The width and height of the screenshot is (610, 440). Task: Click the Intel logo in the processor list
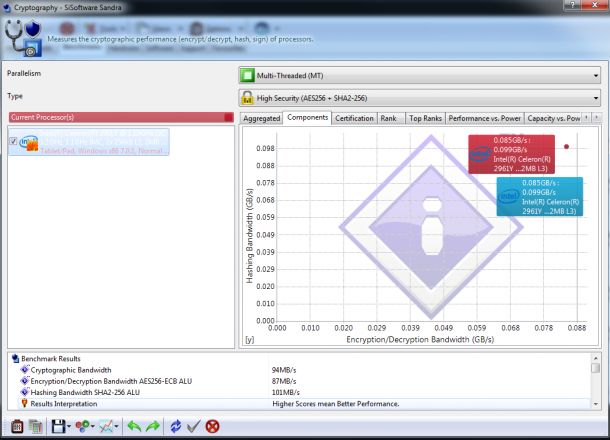click(x=29, y=143)
